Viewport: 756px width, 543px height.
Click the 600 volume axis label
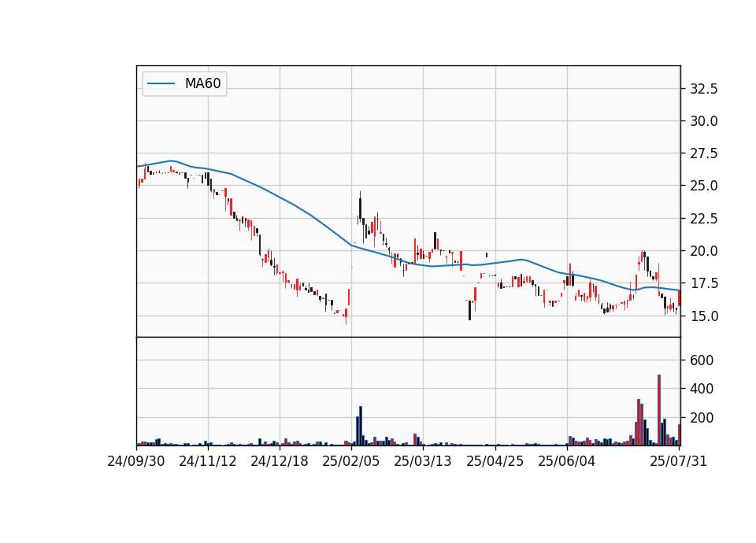(702, 360)
